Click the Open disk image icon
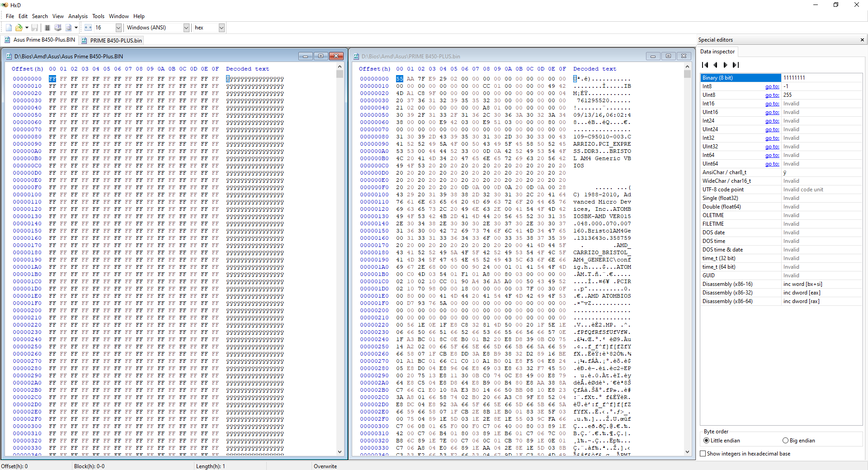 click(x=68, y=28)
